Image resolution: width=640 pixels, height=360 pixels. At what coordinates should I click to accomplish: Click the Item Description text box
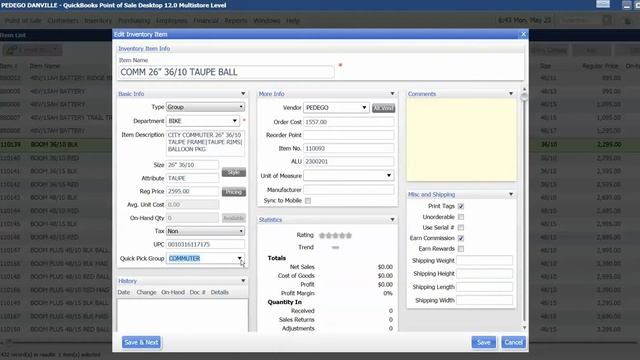(205, 142)
